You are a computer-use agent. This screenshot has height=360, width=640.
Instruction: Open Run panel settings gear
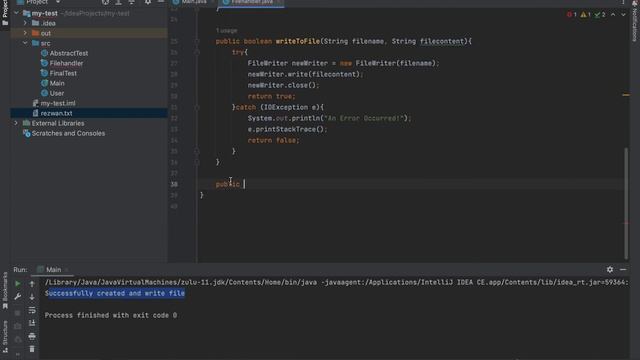pos(610,269)
